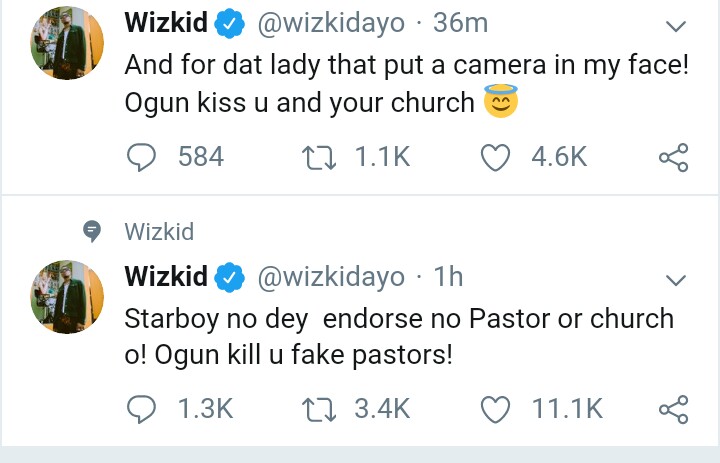
Task: Open Wizkid's avatar on second tweet
Action: pos(67,296)
